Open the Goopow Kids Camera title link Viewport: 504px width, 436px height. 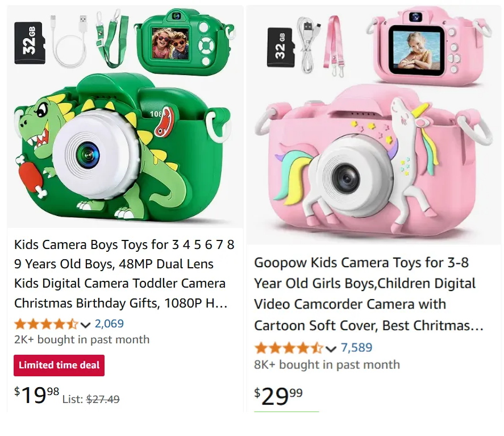(368, 294)
